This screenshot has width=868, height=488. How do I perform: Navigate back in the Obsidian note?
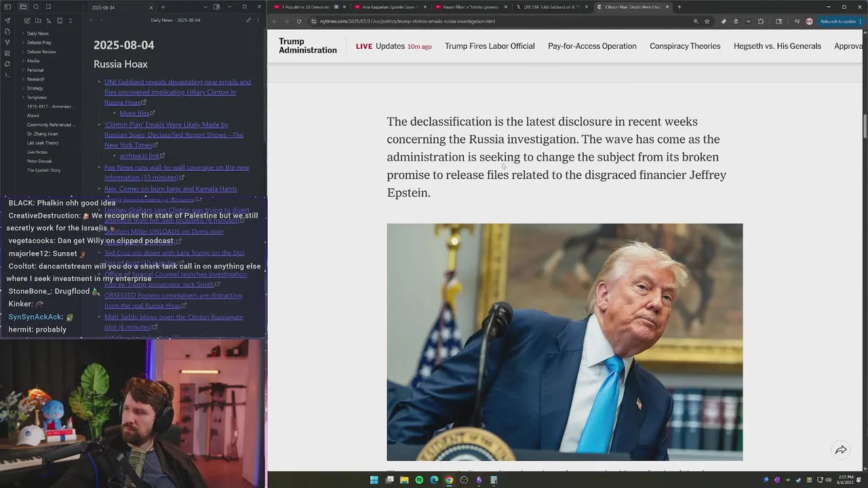pos(91,20)
